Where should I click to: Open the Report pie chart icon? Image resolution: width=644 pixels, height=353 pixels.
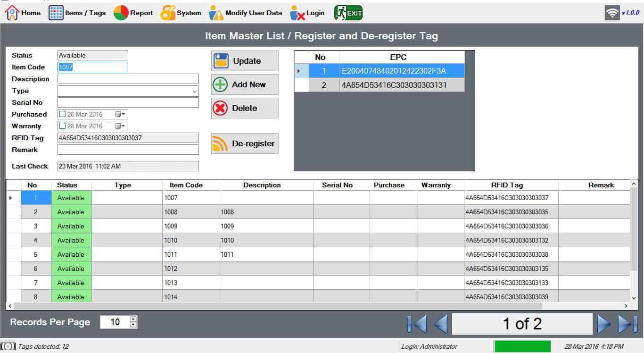coord(121,13)
